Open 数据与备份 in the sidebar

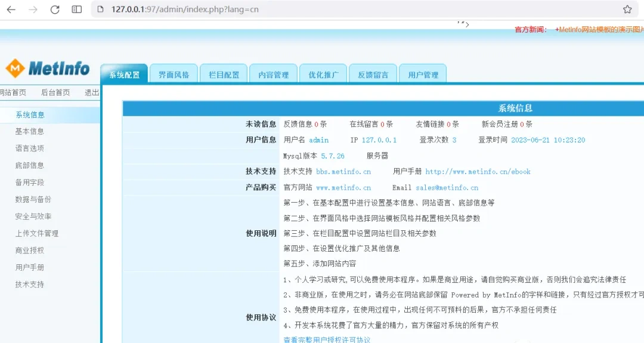(x=33, y=199)
